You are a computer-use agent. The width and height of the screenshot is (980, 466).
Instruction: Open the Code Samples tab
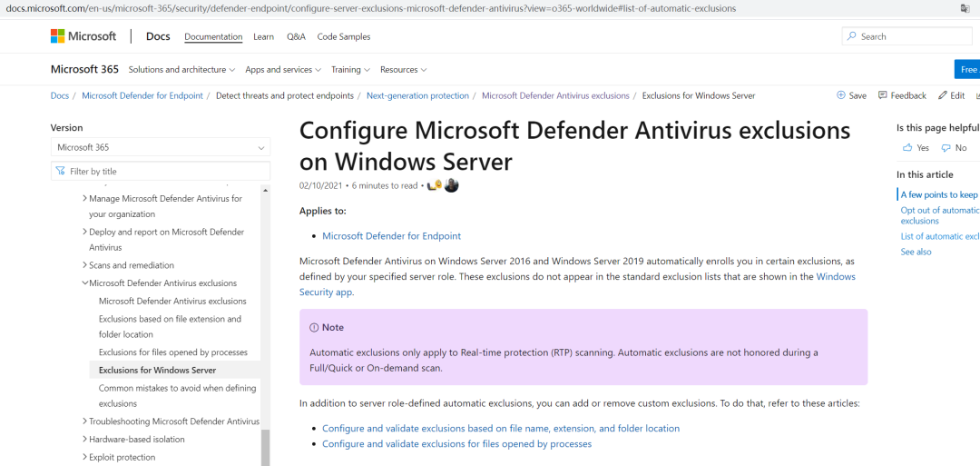coord(344,37)
